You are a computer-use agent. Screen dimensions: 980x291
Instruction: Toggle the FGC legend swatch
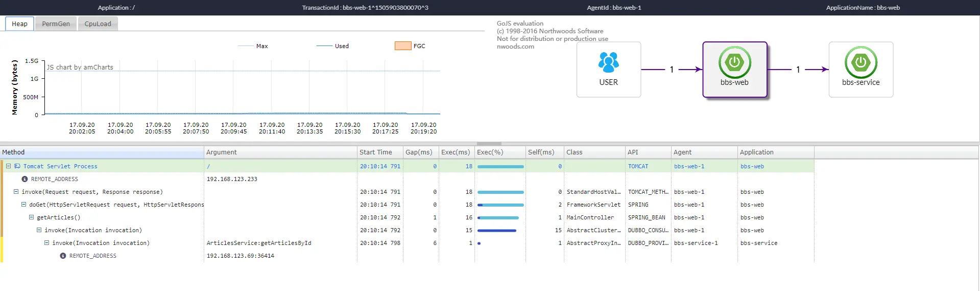tap(403, 46)
